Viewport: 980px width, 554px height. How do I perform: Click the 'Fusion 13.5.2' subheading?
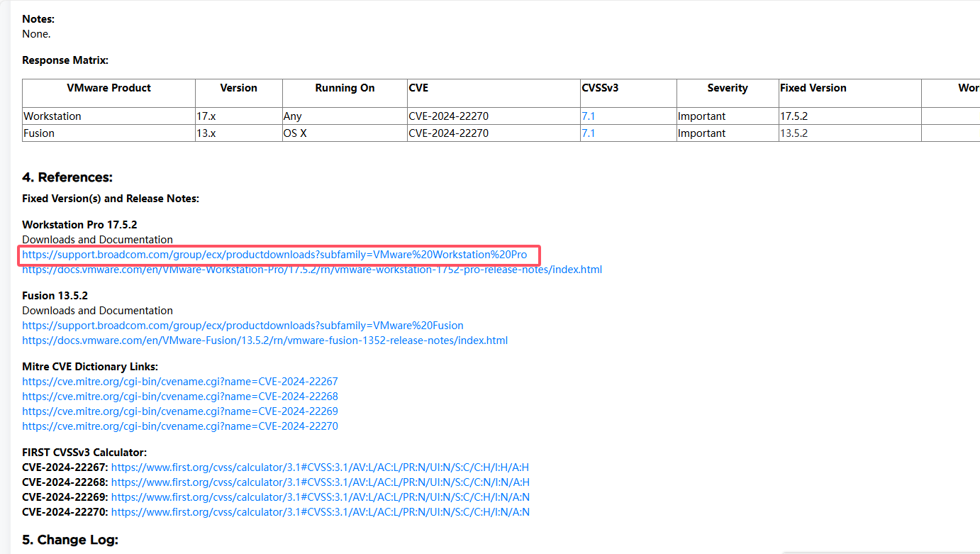55,296
